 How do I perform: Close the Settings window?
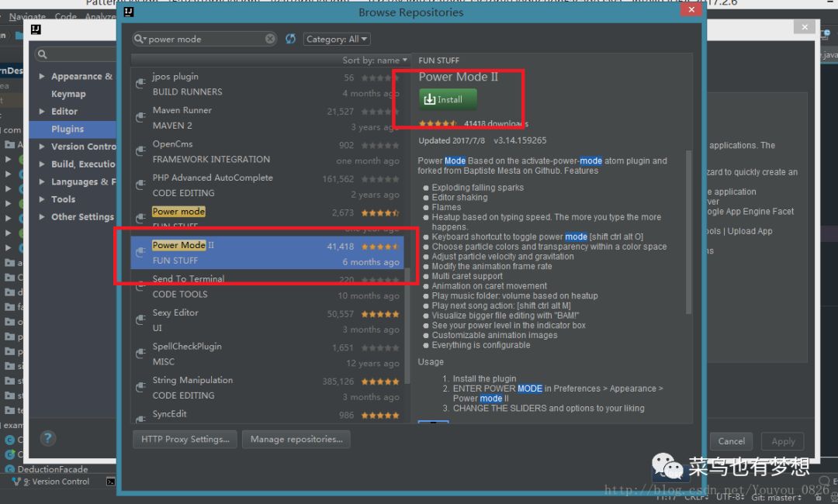coord(805,27)
